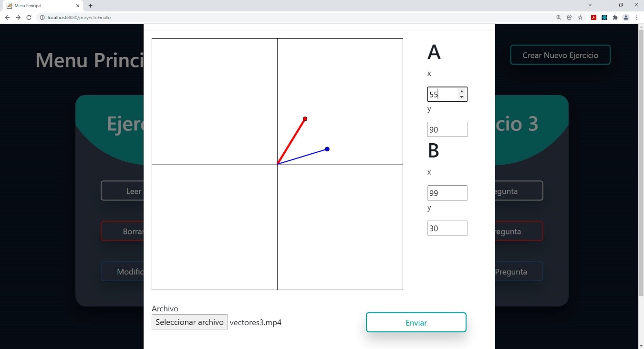Bookmark this page with the star icon
Screen dimensions: 644x349
click(581, 18)
